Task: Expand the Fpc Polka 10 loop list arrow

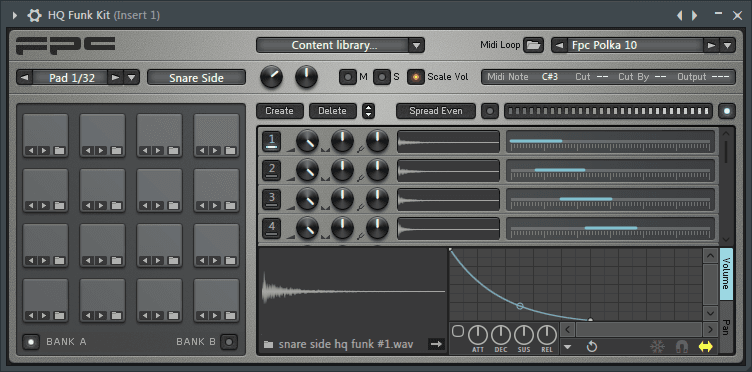Action: (x=727, y=46)
